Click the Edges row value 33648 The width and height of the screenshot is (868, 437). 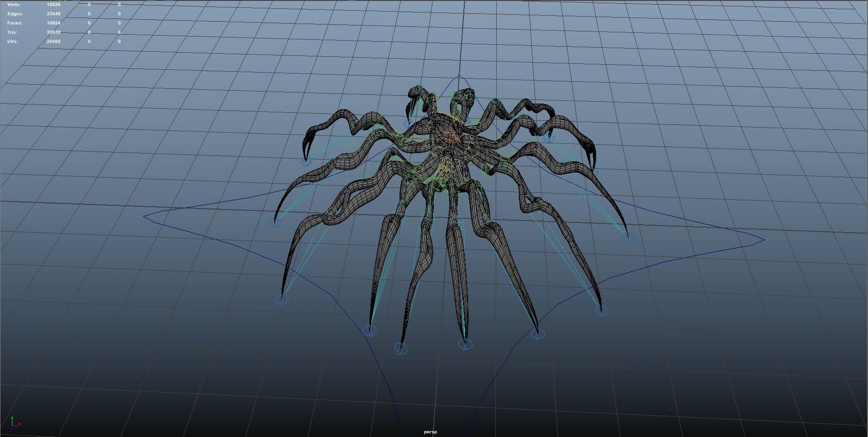(53, 14)
